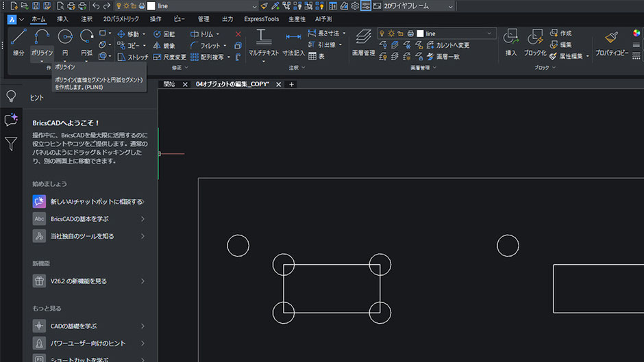Click the カレントへ変更 button
Viewport: 644px width, 362px height.
pos(447,45)
